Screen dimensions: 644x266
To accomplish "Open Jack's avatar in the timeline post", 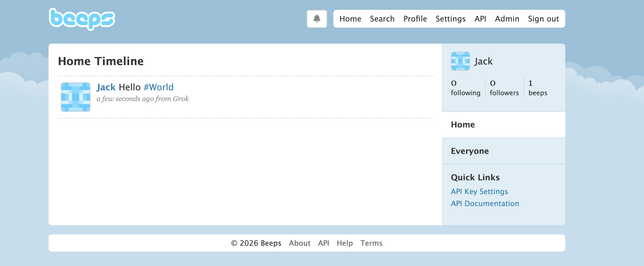I will pyautogui.click(x=76, y=97).
